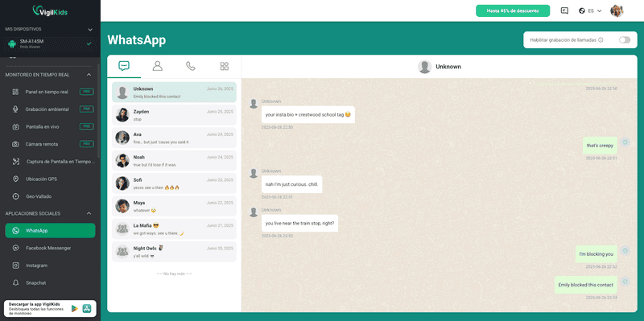644x321 pixels.
Task: Click the Descargar la app VigilKids banner
Action: click(50, 309)
